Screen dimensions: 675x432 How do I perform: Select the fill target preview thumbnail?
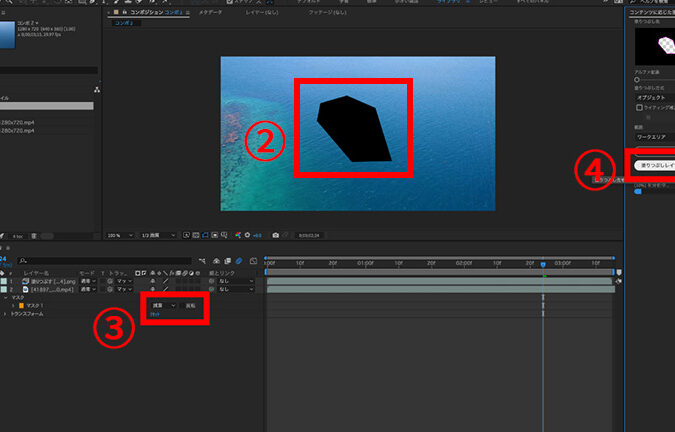pos(655,46)
